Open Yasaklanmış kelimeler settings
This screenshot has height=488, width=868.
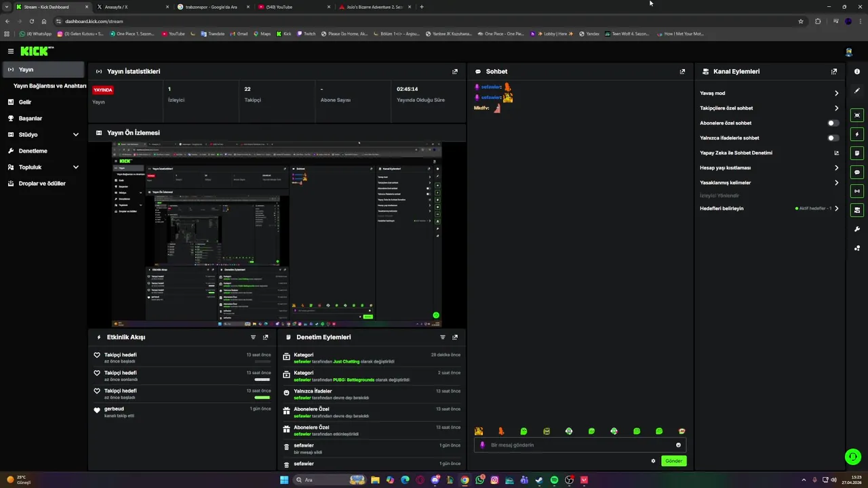click(x=769, y=183)
